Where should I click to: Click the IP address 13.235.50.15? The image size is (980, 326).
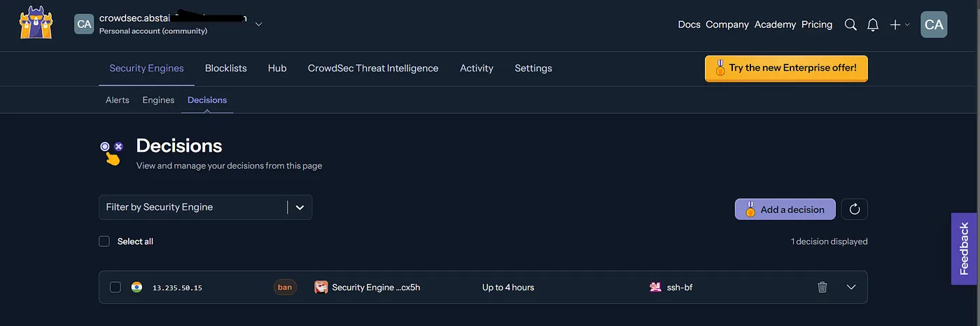pyautogui.click(x=177, y=288)
